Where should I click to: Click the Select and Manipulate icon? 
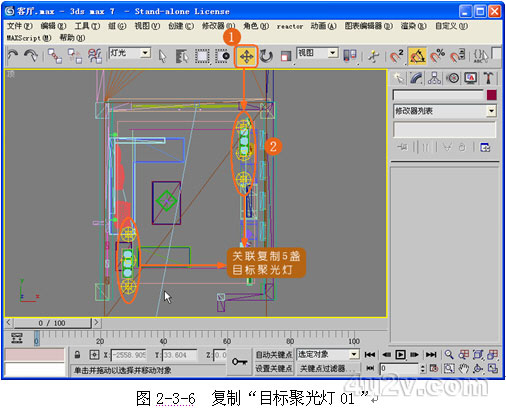point(374,56)
